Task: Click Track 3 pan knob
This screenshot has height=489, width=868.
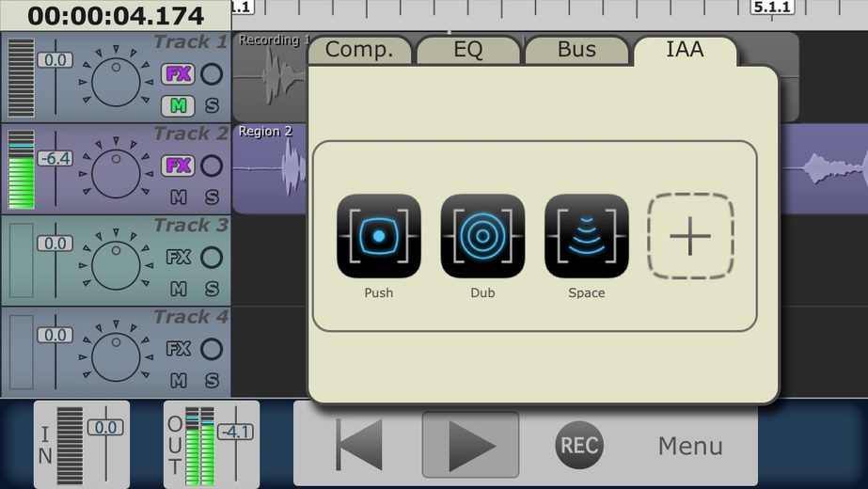Action: 116,266
